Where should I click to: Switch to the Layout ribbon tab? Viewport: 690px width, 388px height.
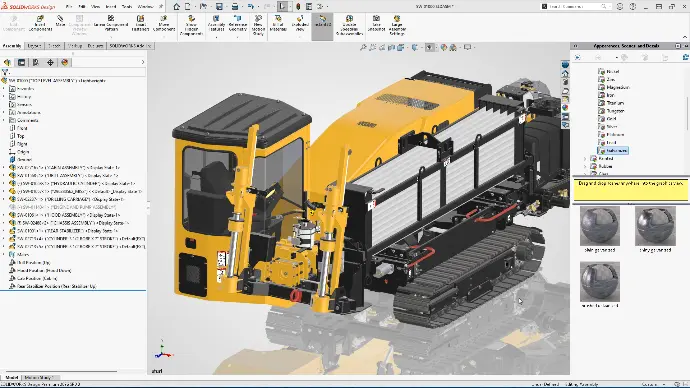pyautogui.click(x=34, y=46)
